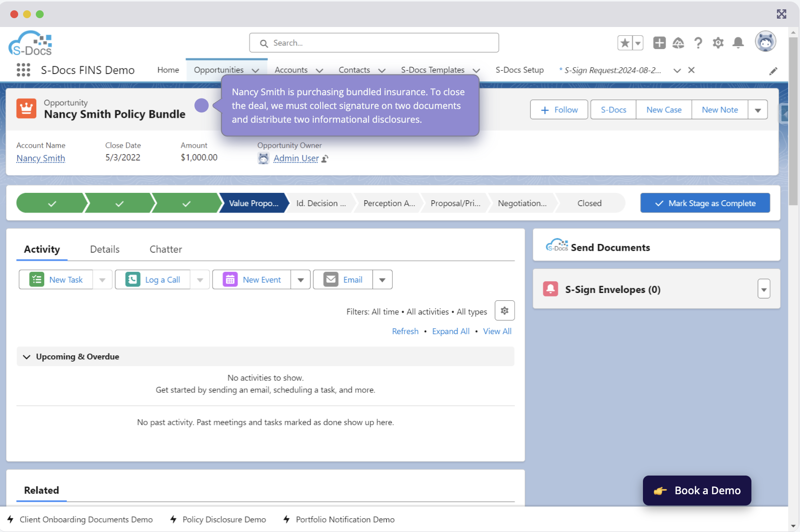Click the View All link
This screenshot has height=532, width=800.
pos(497,331)
